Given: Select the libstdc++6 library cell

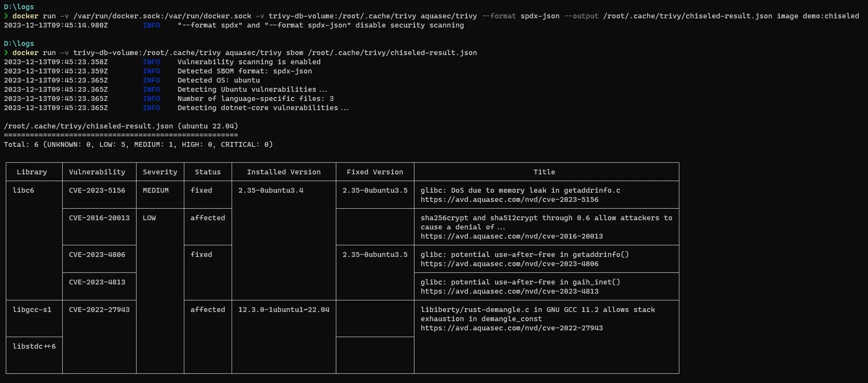Looking at the screenshot, I should coord(34,346).
